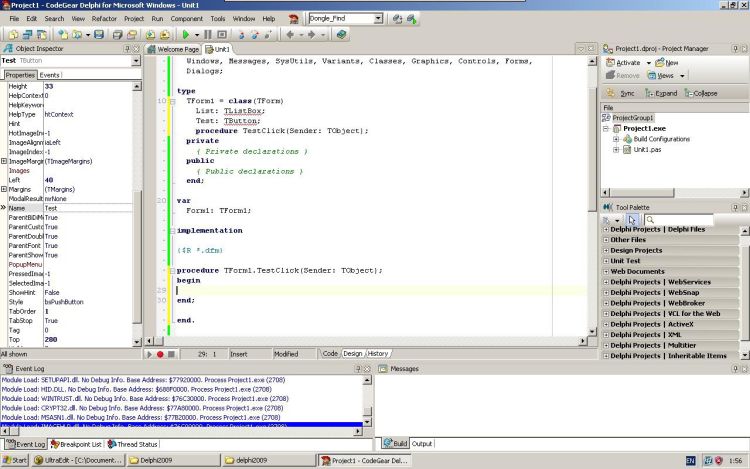This screenshot has height=469, width=750.
Task: Click the red helmet icon after Help
Action: [x=294, y=19]
